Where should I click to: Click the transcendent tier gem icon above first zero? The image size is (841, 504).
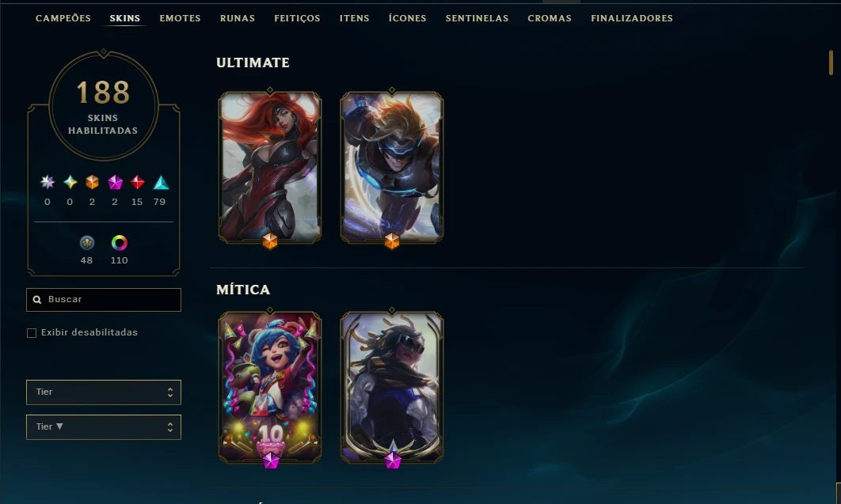pos(48,183)
